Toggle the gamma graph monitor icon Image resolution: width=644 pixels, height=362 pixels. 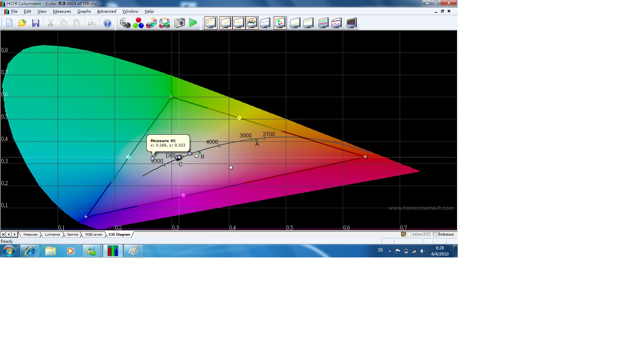(x=239, y=23)
